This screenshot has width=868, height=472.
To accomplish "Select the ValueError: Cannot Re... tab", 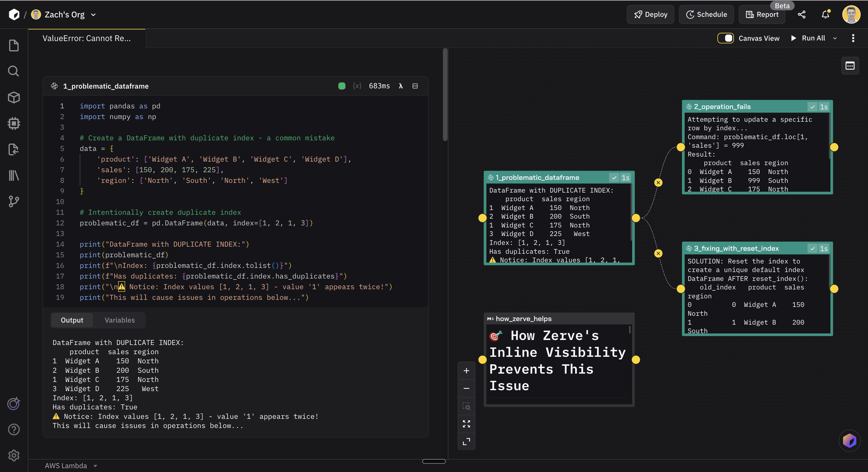I will point(86,38).
